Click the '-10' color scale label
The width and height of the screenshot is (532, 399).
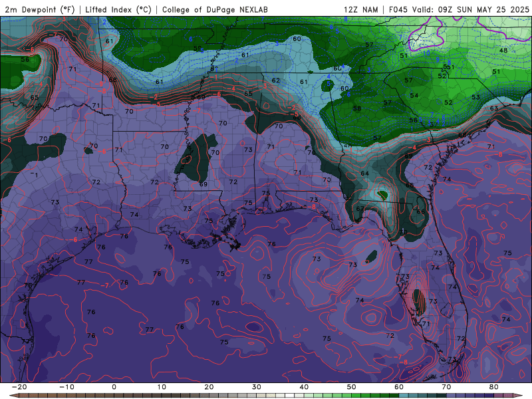(66, 387)
